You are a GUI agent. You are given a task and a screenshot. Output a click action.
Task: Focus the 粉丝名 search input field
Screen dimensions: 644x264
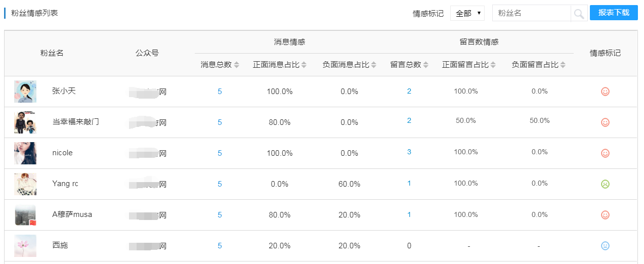click(x=531, y=13)
